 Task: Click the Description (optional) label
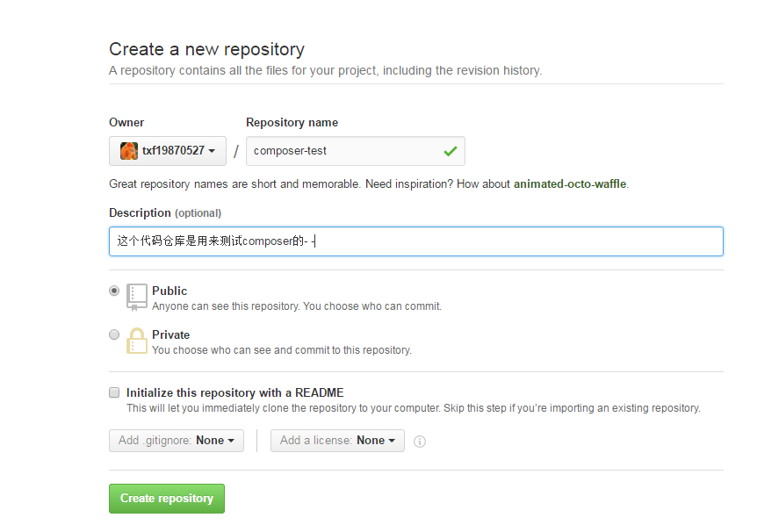[165, 212]
